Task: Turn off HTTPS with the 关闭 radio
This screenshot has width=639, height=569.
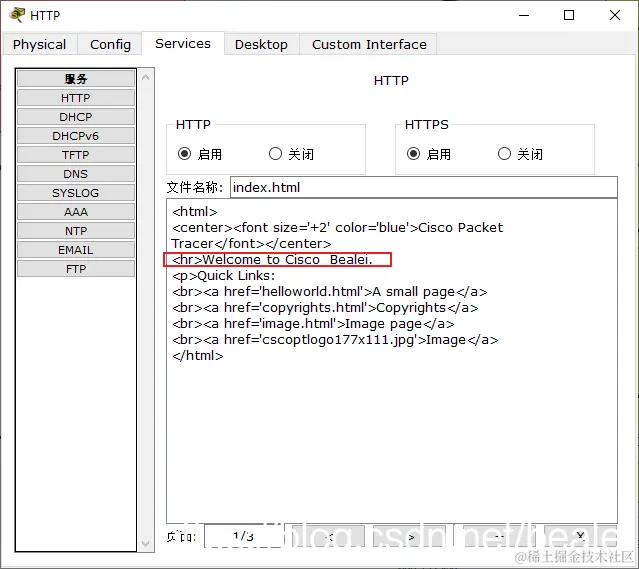Action: (x=505, y=154)
